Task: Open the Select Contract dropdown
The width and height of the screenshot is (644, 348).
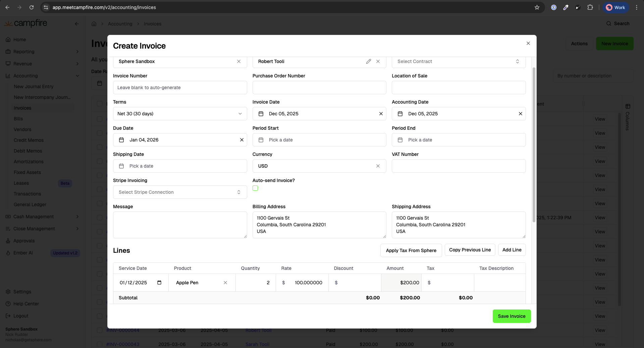Action: click(458, 61)
